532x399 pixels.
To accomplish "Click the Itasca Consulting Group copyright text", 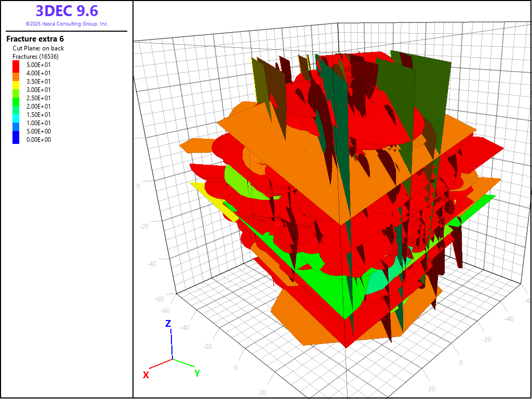I will coord(66,24).
